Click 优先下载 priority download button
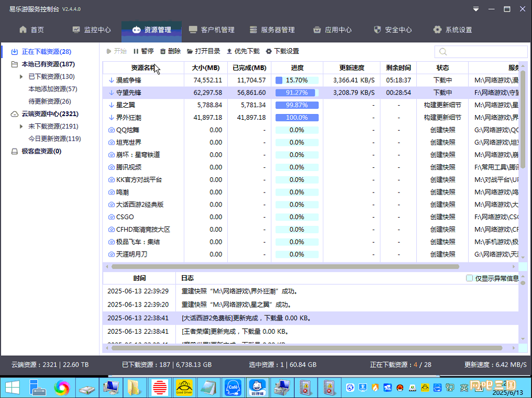This screenshot has width=532, height=398. [243, 51]
